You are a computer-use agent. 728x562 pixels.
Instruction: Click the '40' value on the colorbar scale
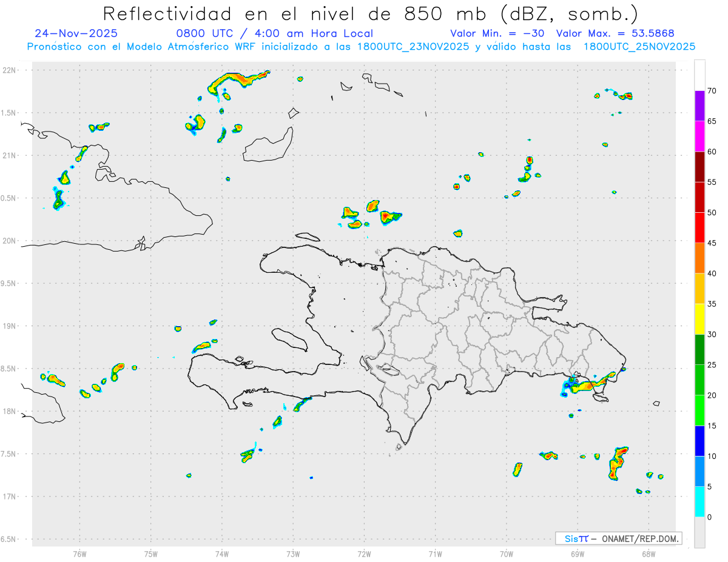click(712, 273)
